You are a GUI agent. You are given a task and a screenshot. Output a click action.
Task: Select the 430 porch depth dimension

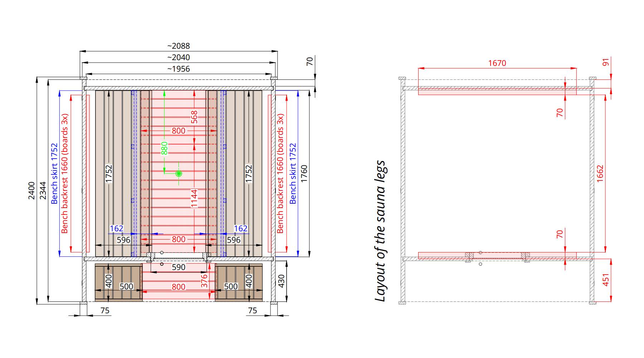[x=281, y=281]
